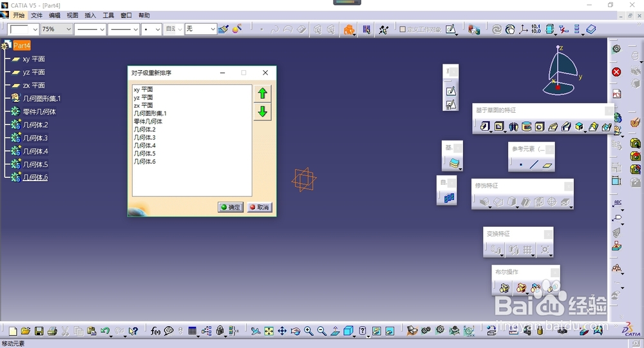Click the Fit All In icon
The height and width of the screenshot is (348, 644).
click(x=269, y=331)
